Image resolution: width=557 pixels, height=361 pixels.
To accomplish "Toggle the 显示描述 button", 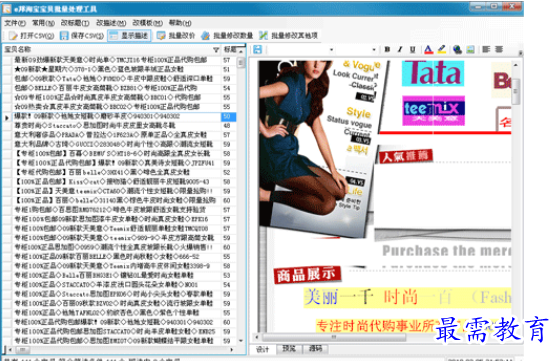I will [x=129, y=36].
